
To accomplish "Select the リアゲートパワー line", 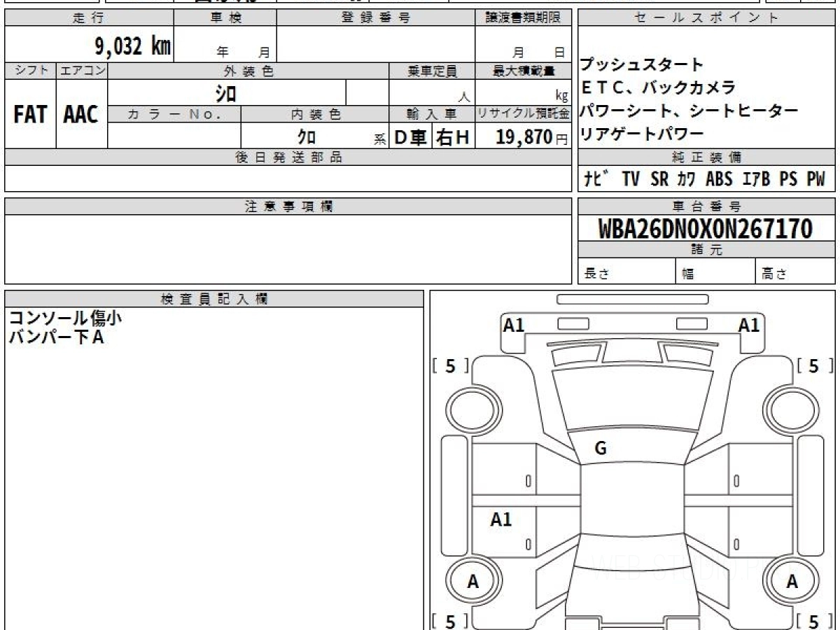I will 642,133.
